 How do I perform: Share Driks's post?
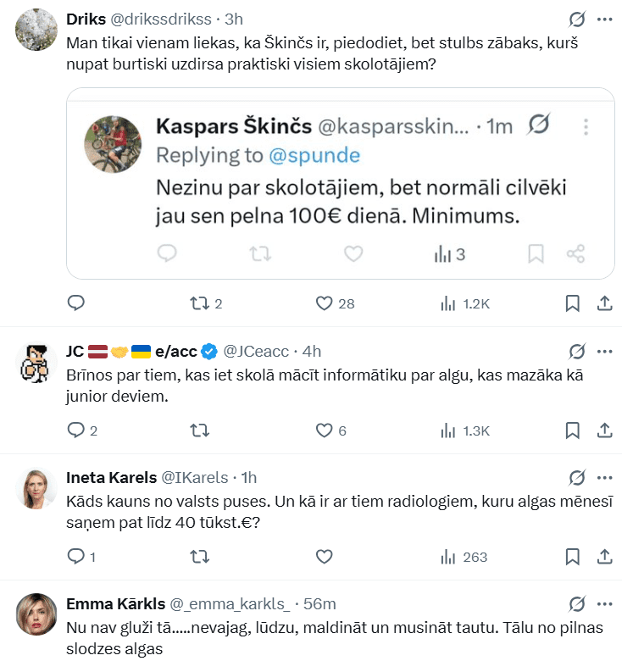[605, 303]
